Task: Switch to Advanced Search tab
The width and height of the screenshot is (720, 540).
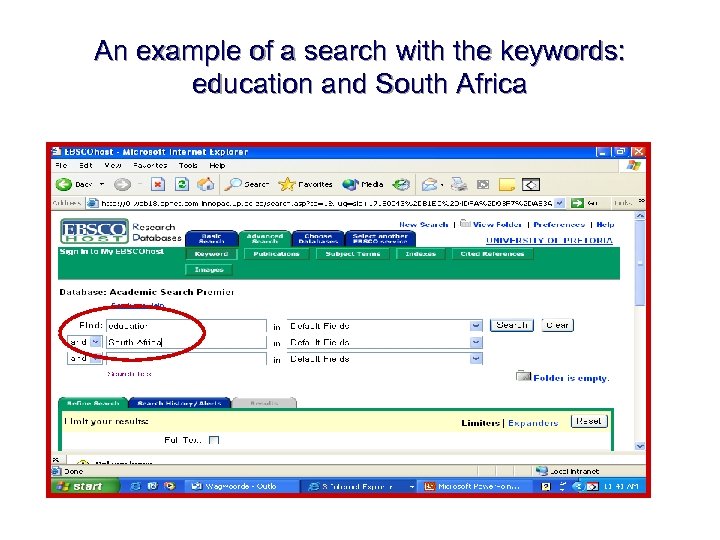Action: coord(265,238)
